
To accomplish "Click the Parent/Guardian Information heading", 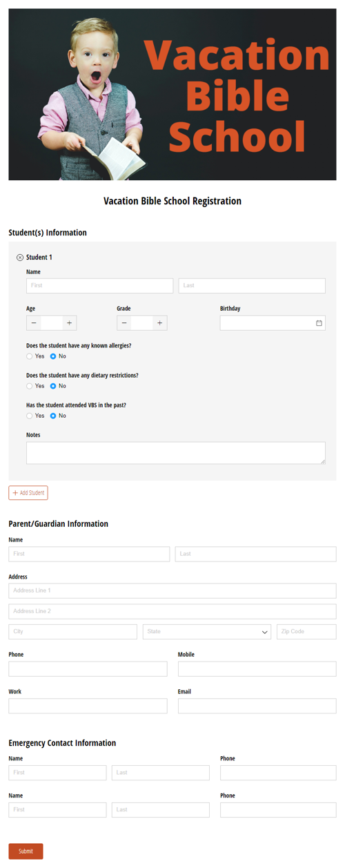I will tap(59, 524).
